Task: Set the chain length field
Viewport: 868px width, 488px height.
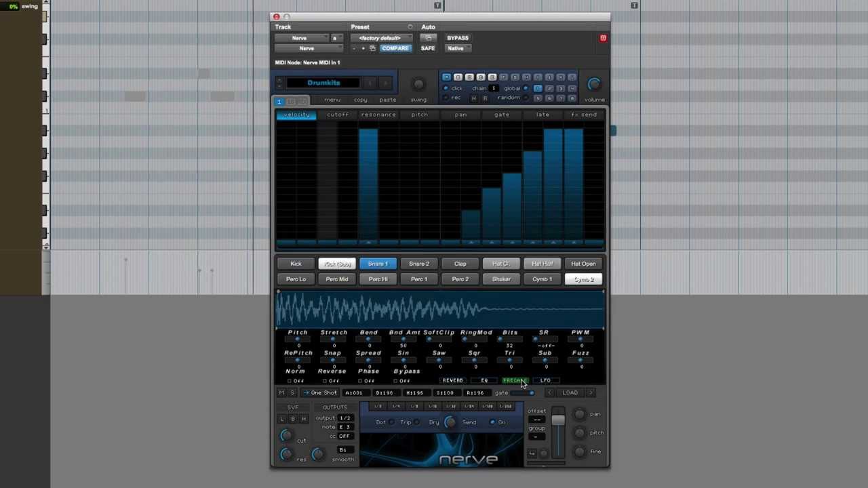Action: coord(494,88)
